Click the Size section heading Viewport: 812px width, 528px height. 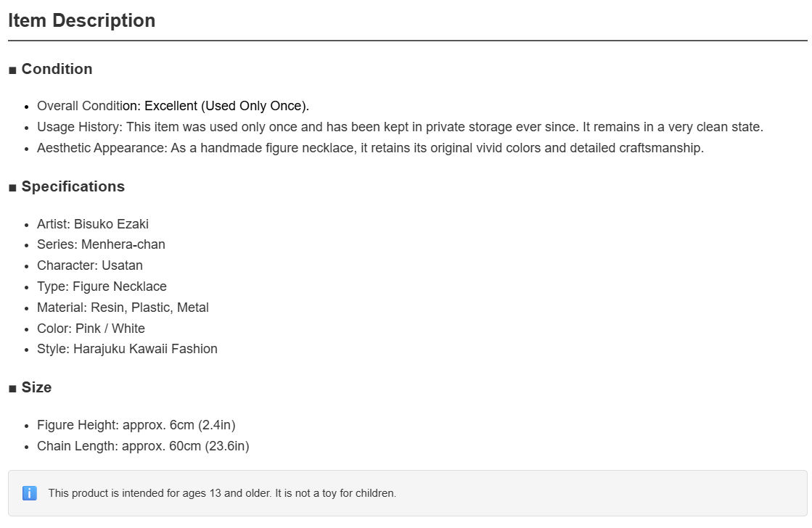(36, 388)
